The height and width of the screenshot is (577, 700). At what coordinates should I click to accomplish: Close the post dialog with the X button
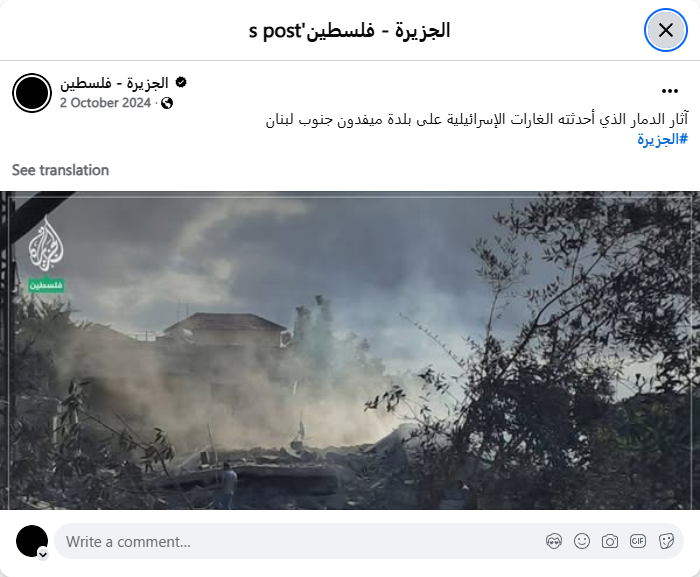666,30
